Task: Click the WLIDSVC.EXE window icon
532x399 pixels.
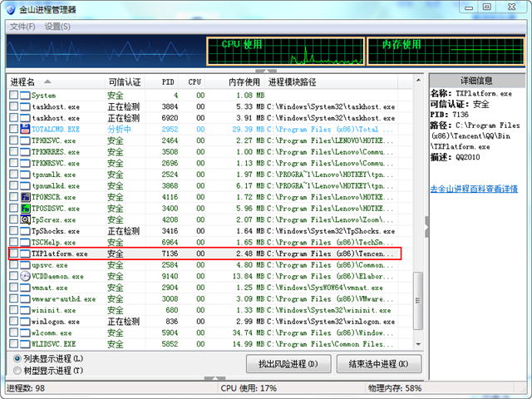Action: pyautogui.click(x=25, y=344)
